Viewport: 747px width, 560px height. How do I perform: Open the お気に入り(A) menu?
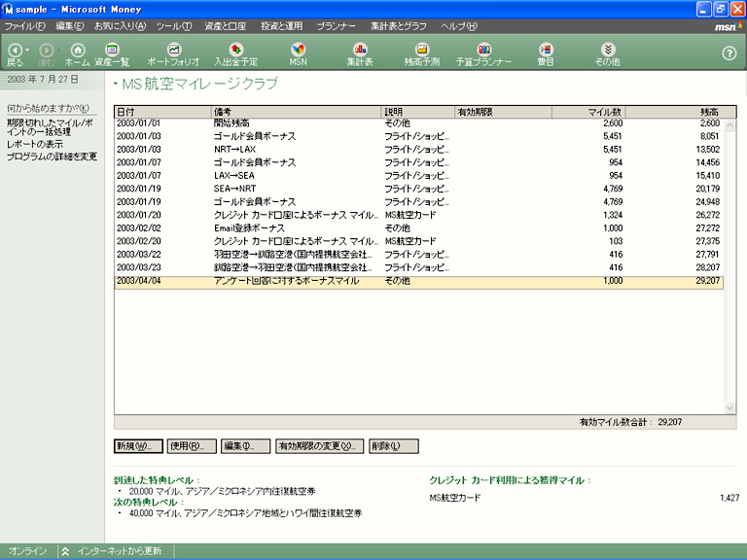(x=120, y=26)
